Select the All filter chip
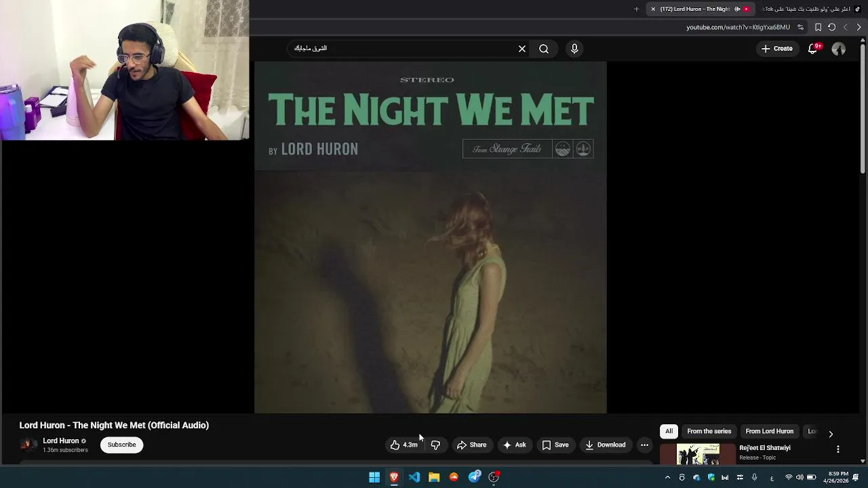Viewport: 868px width, 488px height. coord(669,431)
